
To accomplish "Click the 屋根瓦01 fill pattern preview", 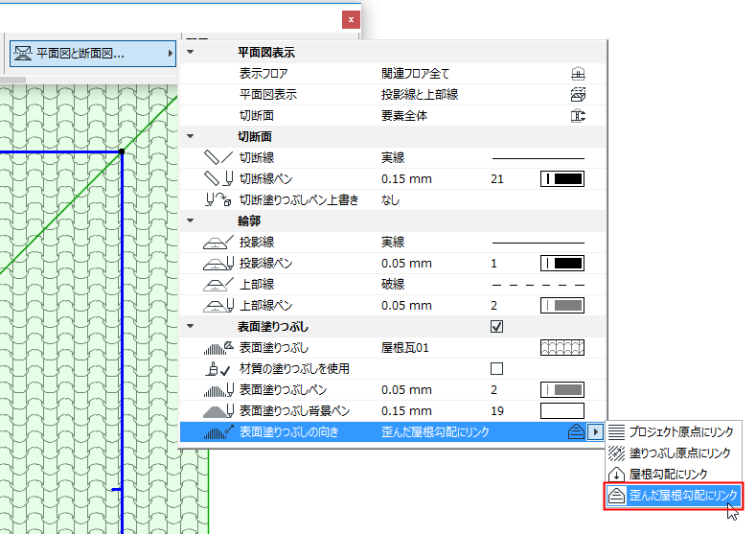I will [x=562, y=348].
